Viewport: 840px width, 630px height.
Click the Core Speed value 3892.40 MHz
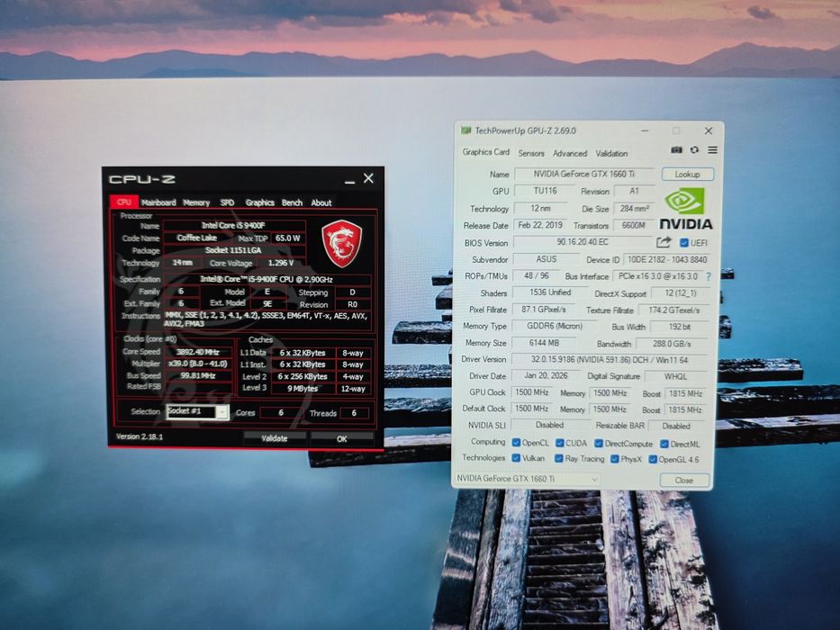coord(198,352)
